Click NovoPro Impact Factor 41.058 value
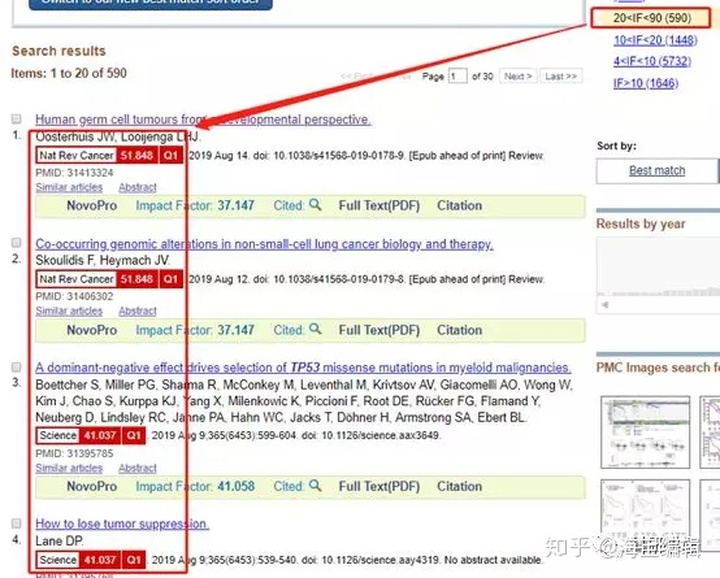Image resolution: width=720 pixels, height=578 pixels. [x=236, y=487]
